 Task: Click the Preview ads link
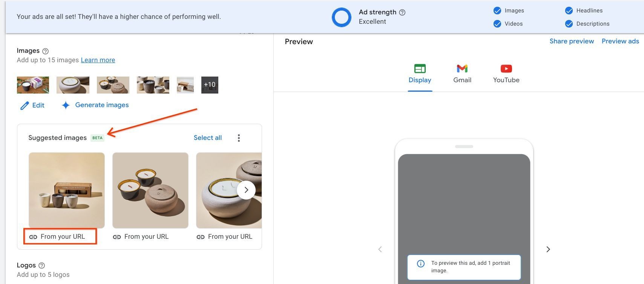pos(620,41)
